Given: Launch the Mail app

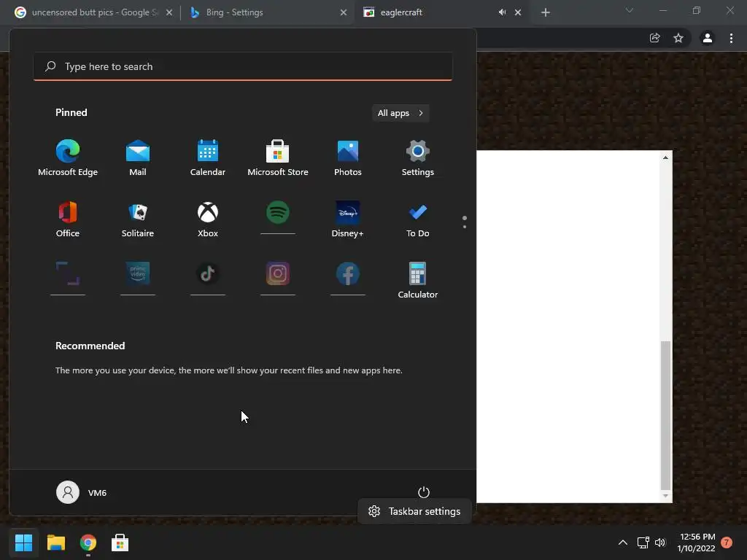Looking at the screenshot, I should click(138, 158).
